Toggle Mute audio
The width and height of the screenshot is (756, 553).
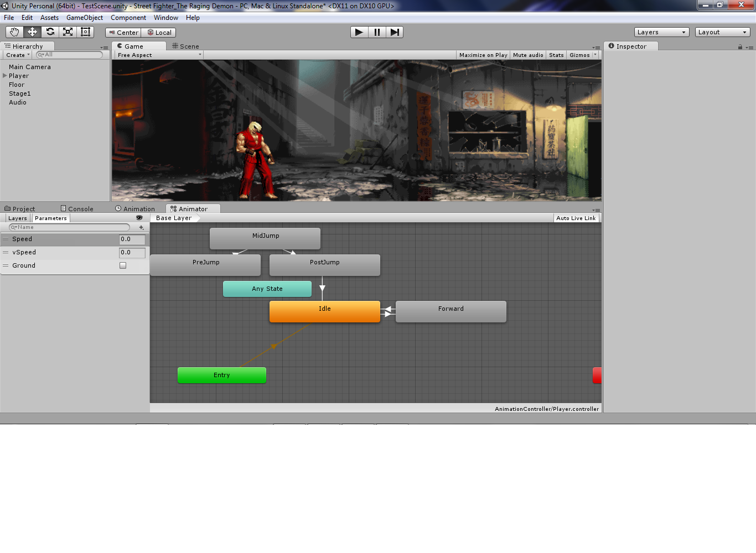pos(528,55)
